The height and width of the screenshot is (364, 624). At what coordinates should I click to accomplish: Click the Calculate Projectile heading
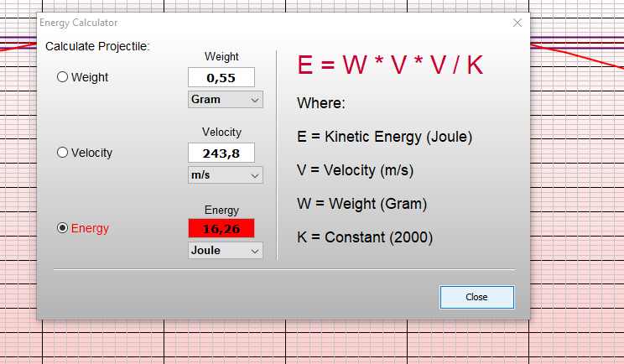(97, 46)
